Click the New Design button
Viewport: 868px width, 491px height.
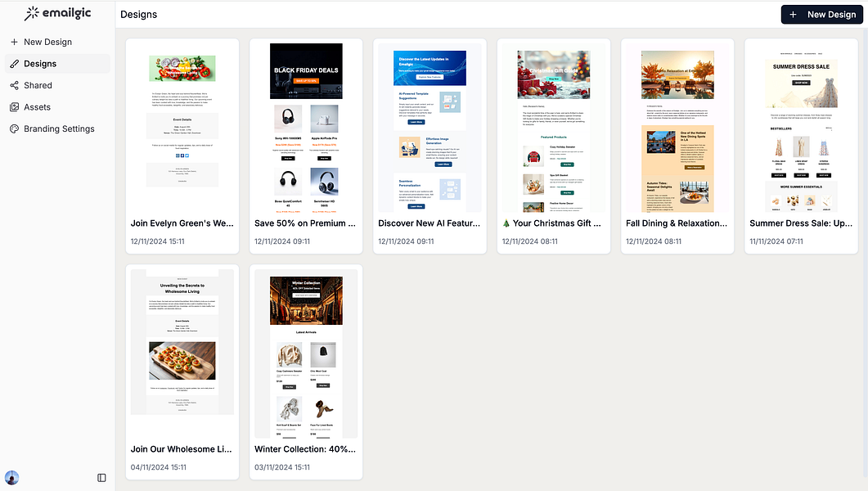click(x=821, y=14)
